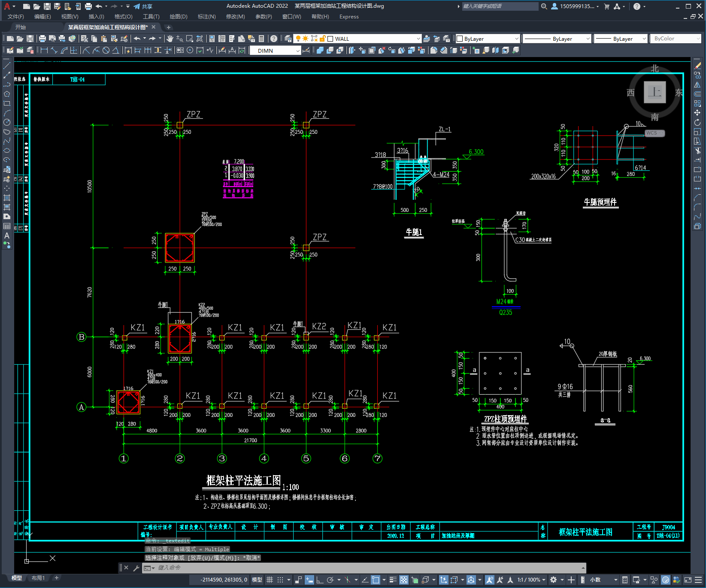Click the Linear dimension tool
706x588 pixels.
(44, 51)
